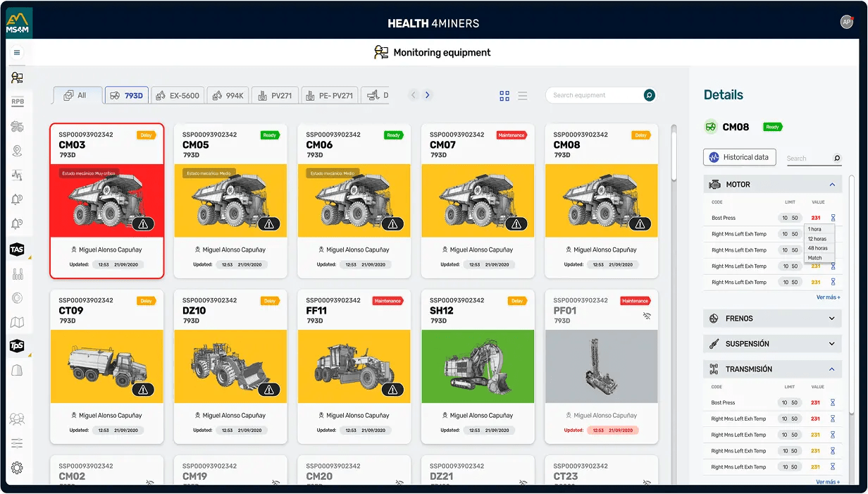The image size is (868, 494).
Task: Go to previous equipment tabs with left arrow
Action: [x=414, y=95]
